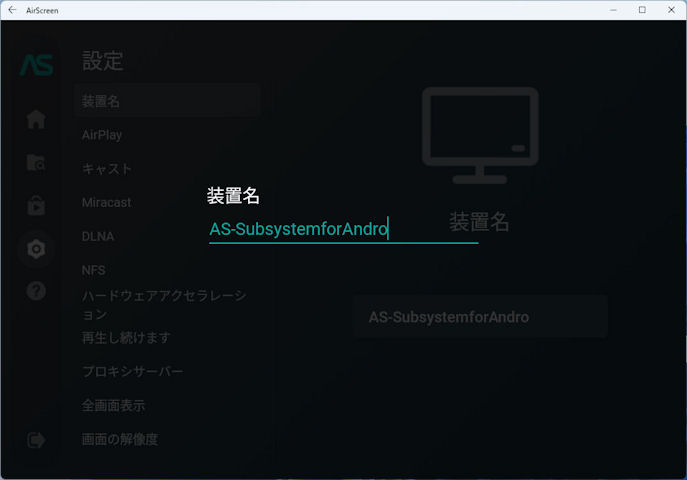Click the dimmed AS-SubsystemforAndro name button
Viewport: 687px width, 480px height.
[x=480, y=317]
